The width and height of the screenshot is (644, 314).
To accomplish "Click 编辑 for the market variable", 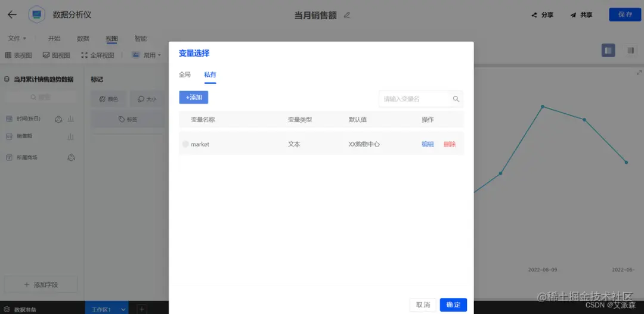I will [428, 144].
